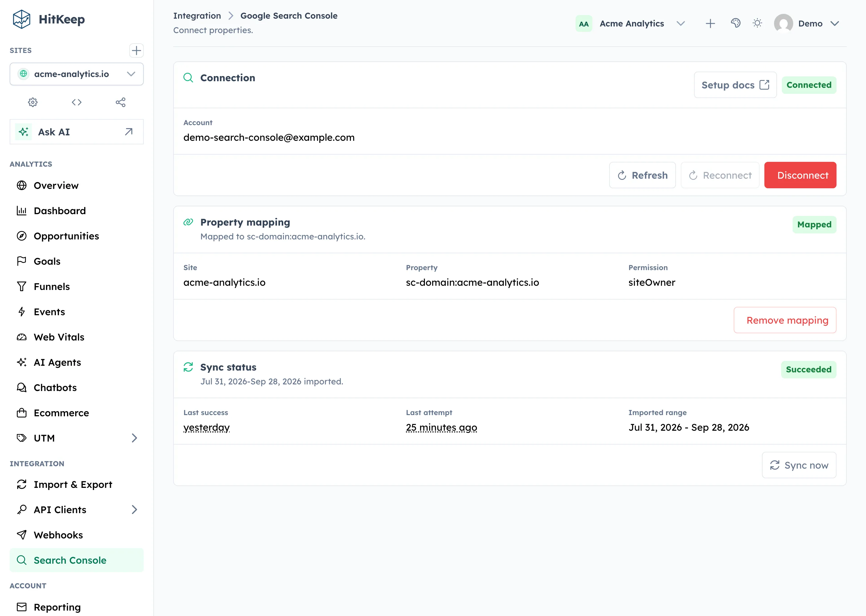Viewport: 866px width, 616px height.
Task: Open Import & Export page
Action: (x=77, y=484)
